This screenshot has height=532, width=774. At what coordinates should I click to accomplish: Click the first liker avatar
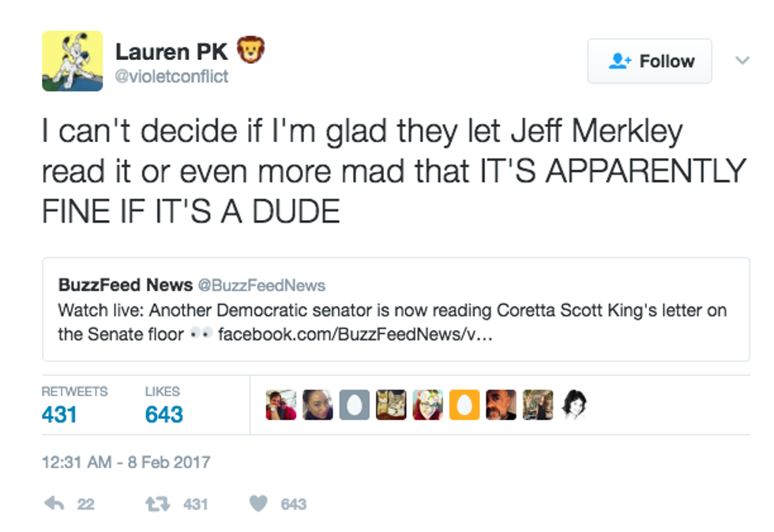click(x=280, y=405)
